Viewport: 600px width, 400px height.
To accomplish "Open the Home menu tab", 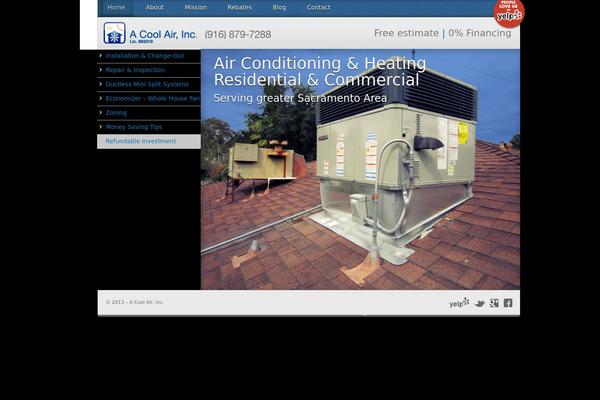I will [116, 8].
